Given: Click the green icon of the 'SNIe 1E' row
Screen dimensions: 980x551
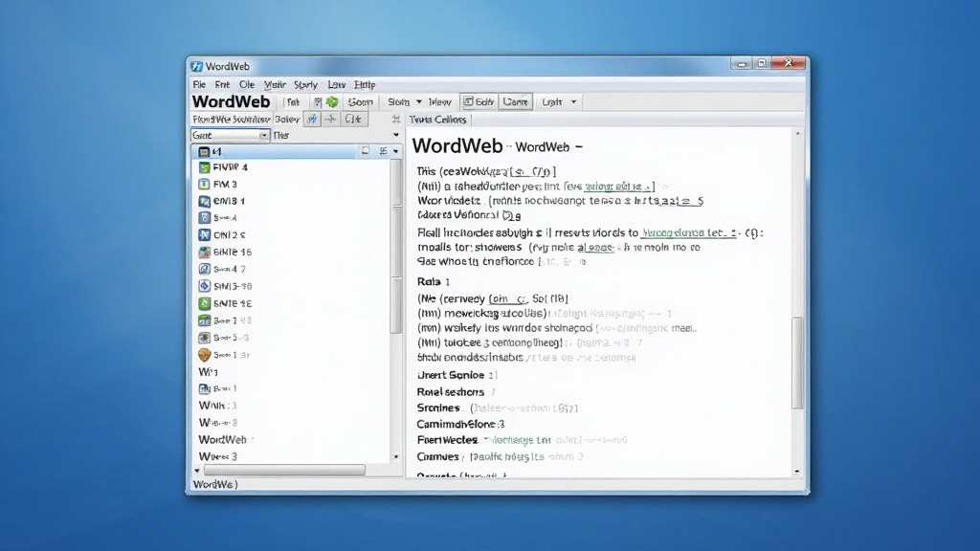Looking at the screenshot, I should 205,303.
